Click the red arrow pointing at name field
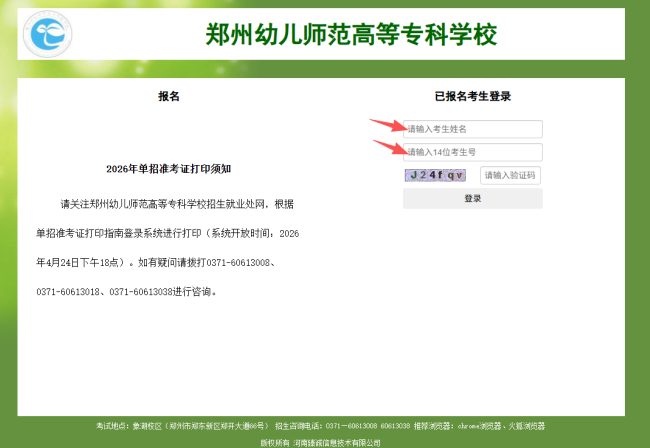The width and height of the screenshot is (650, 448). (x=386, y=126)
